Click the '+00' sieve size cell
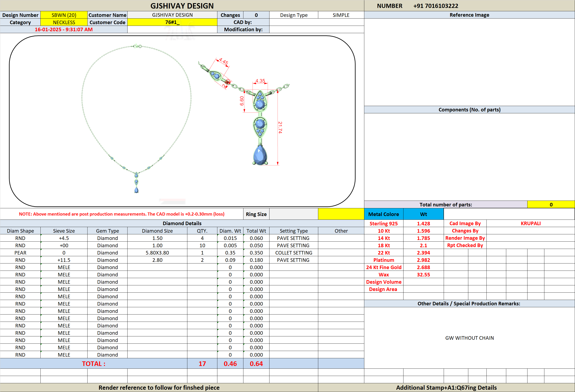The height and width of the screenshot is (392, 575). tap(64, 245)
